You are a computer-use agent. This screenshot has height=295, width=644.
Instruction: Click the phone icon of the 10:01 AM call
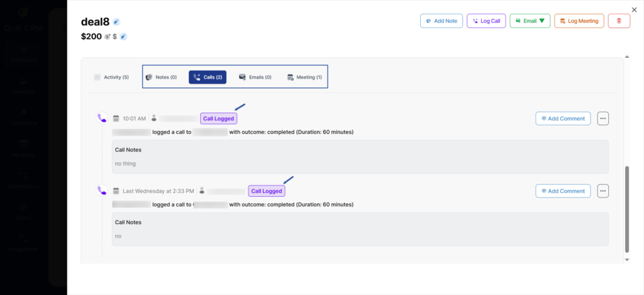click(x=102, y=118)
